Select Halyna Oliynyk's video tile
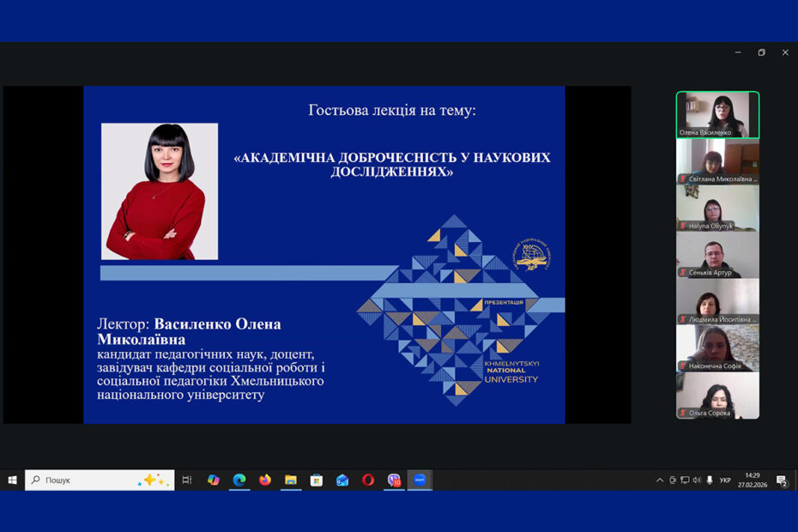This screenshot has width=798, height=532. (717, 208)
